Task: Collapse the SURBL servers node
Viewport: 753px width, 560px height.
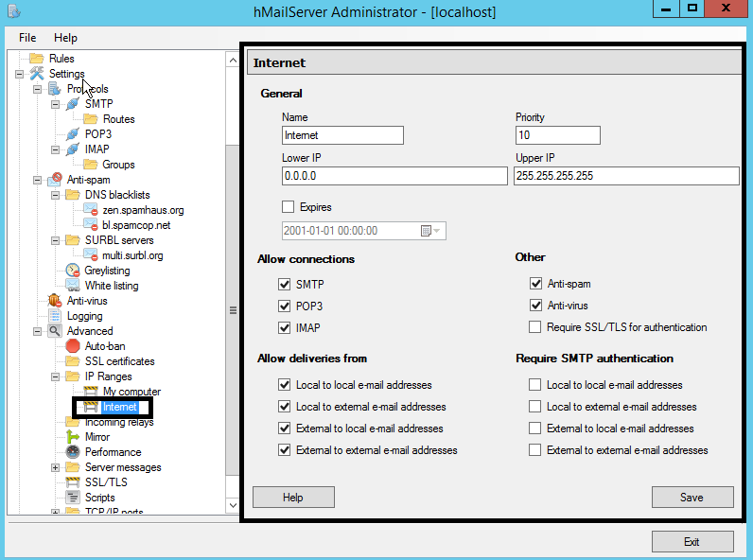Action: point(55,240)
